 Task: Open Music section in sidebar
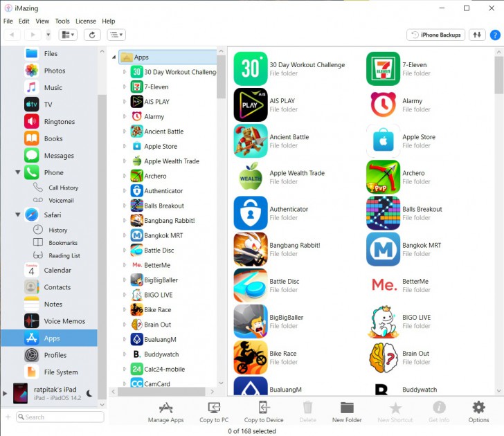click(x=53, y=87)
